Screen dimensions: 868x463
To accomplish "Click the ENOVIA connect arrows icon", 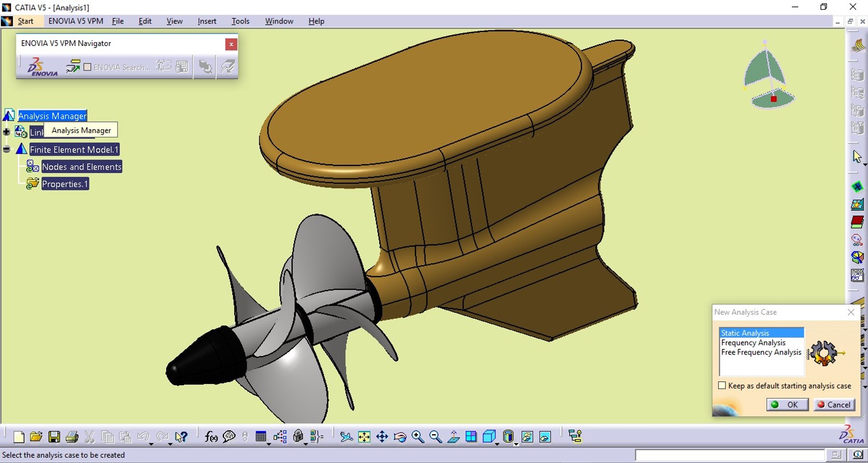I will tap(73, 67).
